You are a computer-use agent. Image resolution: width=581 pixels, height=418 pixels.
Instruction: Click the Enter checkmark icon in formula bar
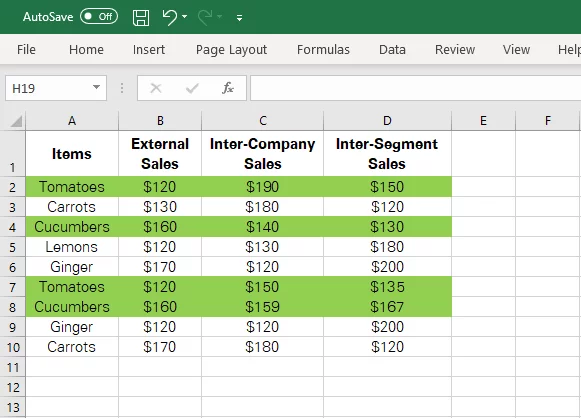192,88
